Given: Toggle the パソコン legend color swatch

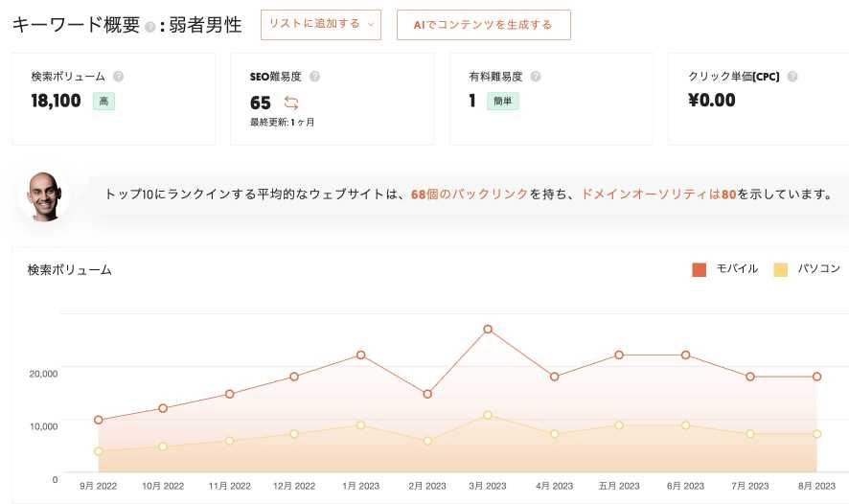Looking at the screenshot, I should tap(780, 269).
